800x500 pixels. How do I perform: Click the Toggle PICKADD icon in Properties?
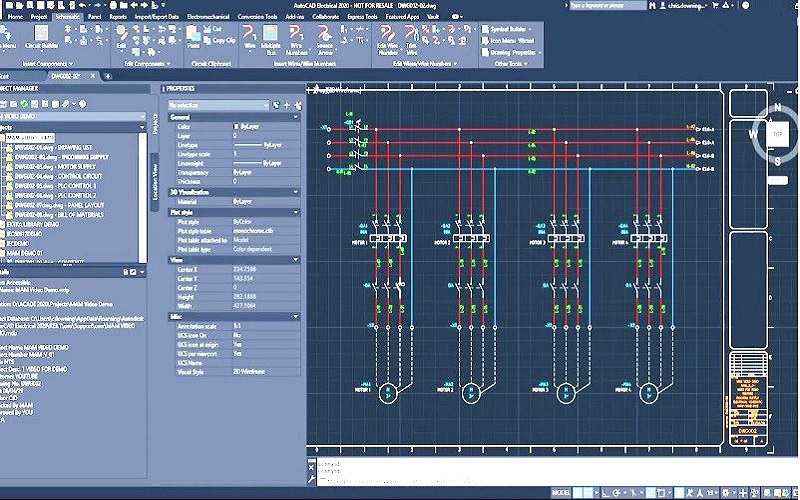(298, 105)
